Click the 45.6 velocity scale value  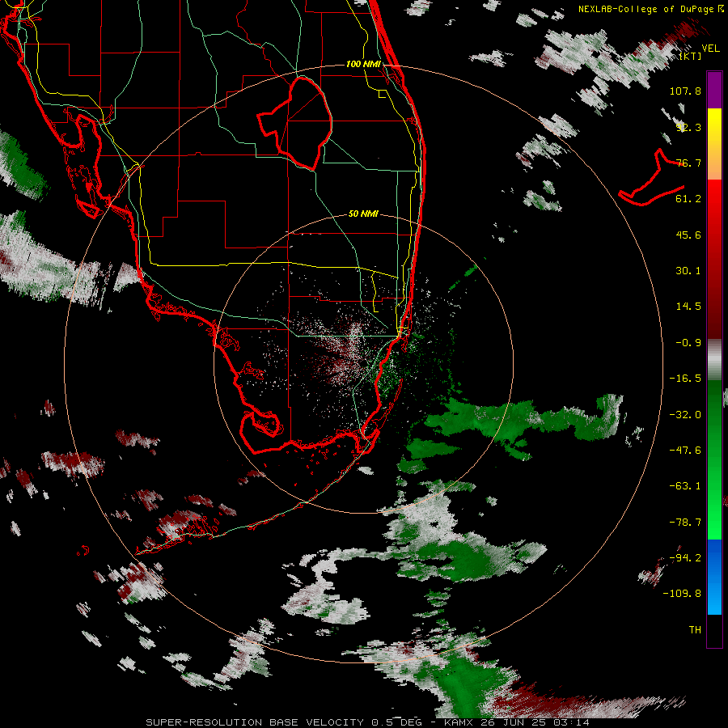pyautogui.click(x=688, y=235)
